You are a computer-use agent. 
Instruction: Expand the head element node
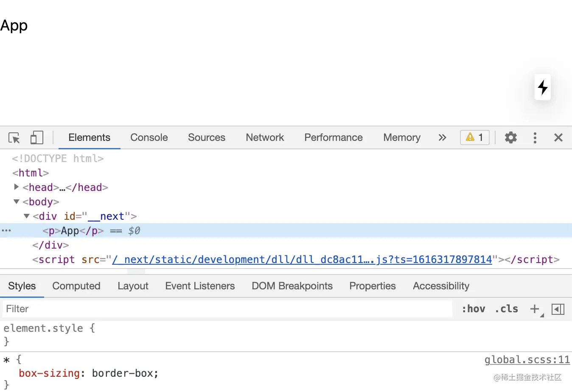[16, 187]
